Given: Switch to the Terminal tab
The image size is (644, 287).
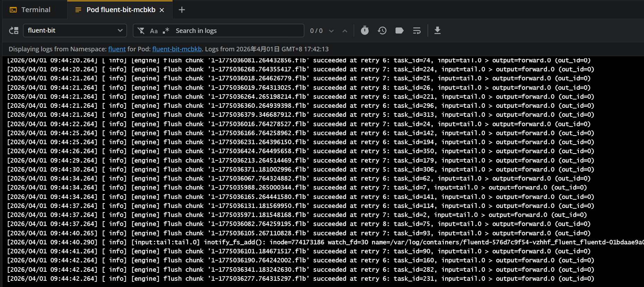Looking at the screenshot, I should click(36, 10).
